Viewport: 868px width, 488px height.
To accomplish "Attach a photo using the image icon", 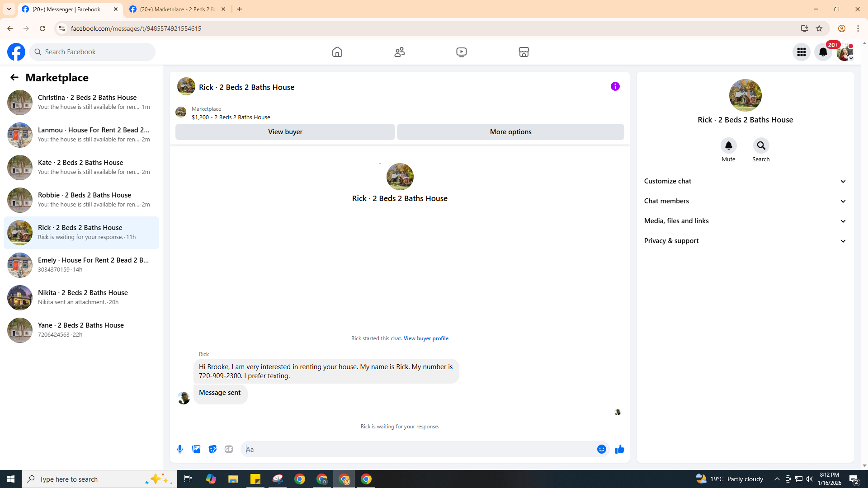I will point(196,449).
